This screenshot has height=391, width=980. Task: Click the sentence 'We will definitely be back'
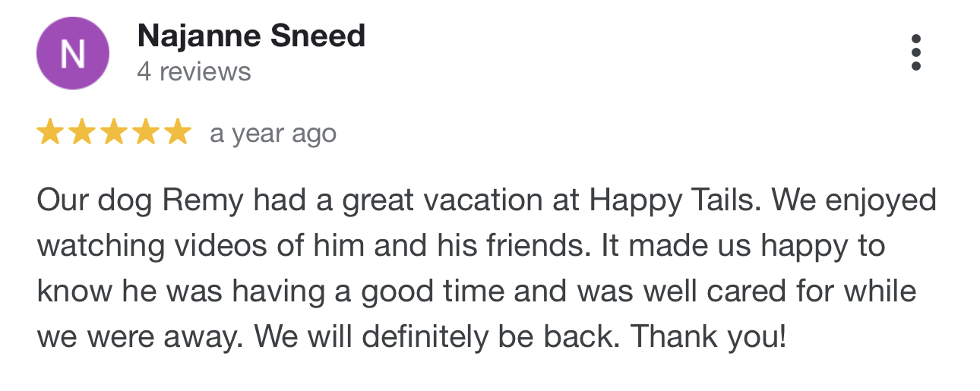pyautogui.click(x=438, y=337)
